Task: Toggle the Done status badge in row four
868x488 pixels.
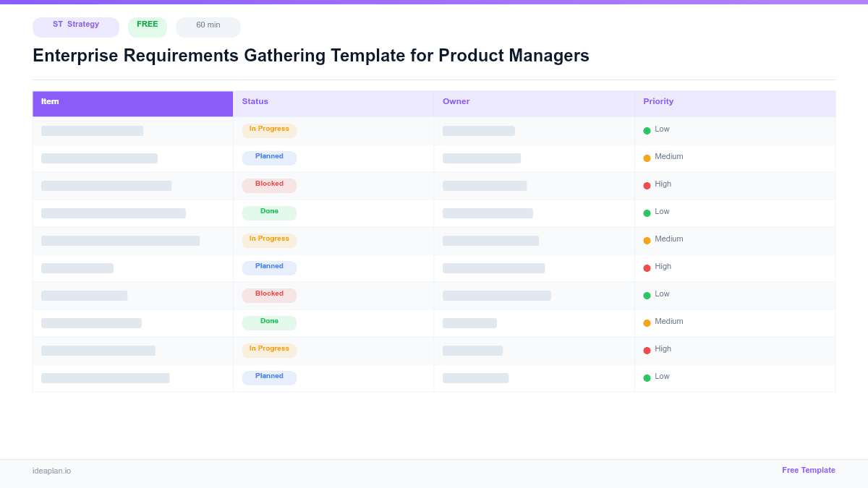Action: click(269, 212)
